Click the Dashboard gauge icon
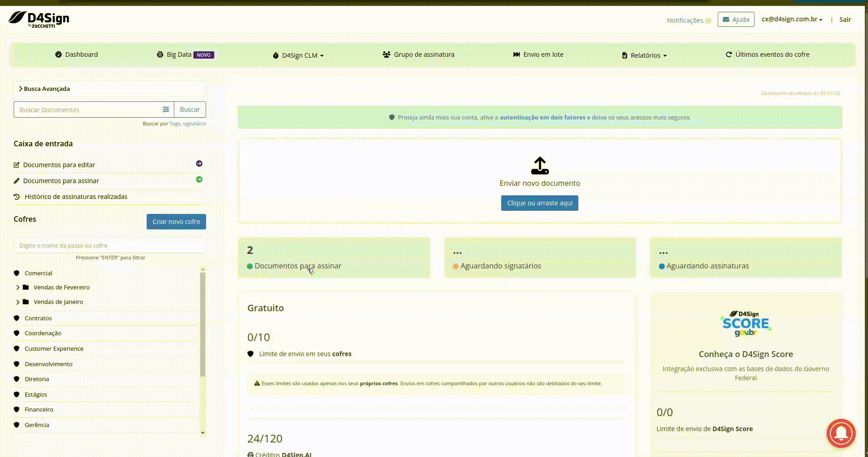Image resolution: width=868 pixels, height=457 pixels. tap(59, 55)
